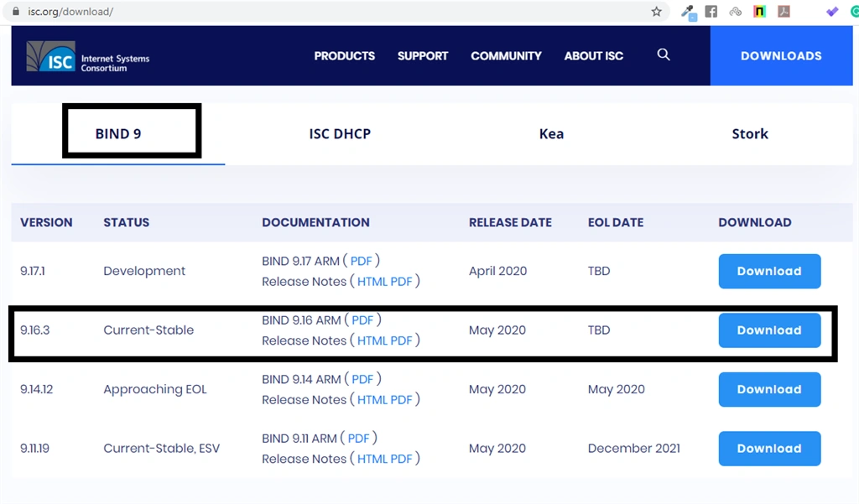Open HTML release notes for 9.14.12

click(x=372, y=400)
